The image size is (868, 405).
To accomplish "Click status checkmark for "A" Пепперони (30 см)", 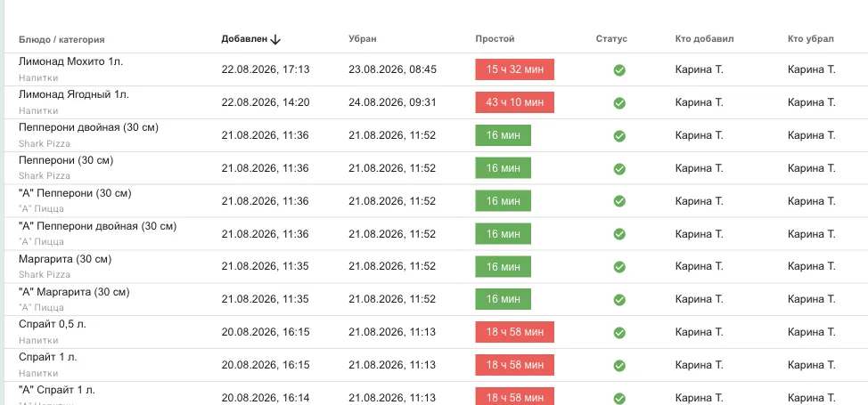I will coord(619,201).
